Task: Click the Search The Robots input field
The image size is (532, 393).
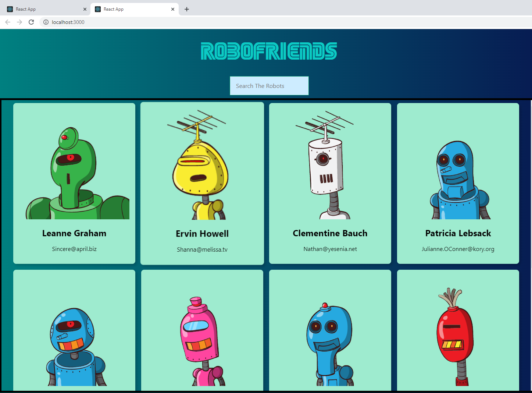Action: (x=269, y=86)
